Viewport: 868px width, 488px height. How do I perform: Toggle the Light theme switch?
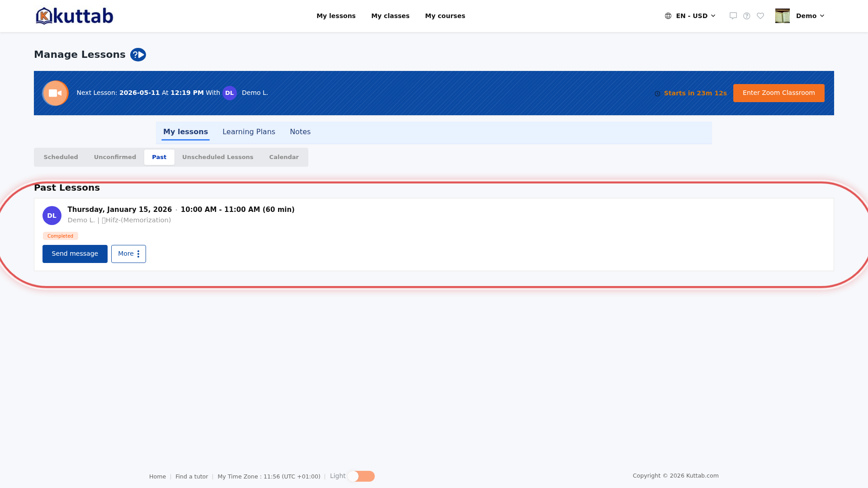pyautogui.click(x=361, y=476)
